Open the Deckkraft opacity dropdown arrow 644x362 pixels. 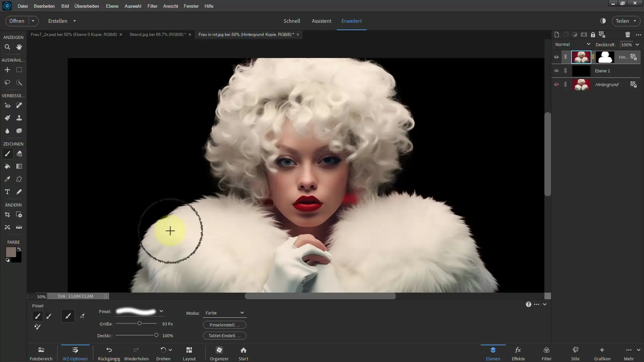pyautogui.click(x=637, y=45)
